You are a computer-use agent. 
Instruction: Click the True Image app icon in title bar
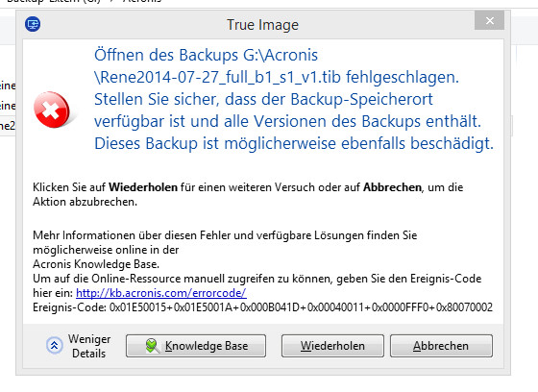33,24
